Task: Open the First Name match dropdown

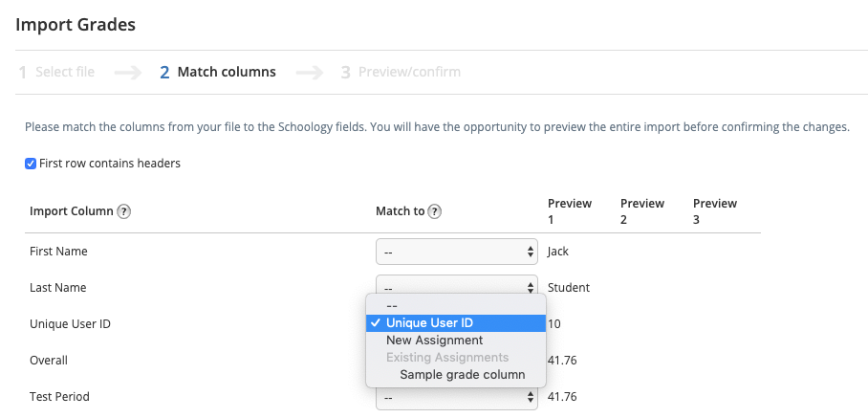Action: [456, 252]
